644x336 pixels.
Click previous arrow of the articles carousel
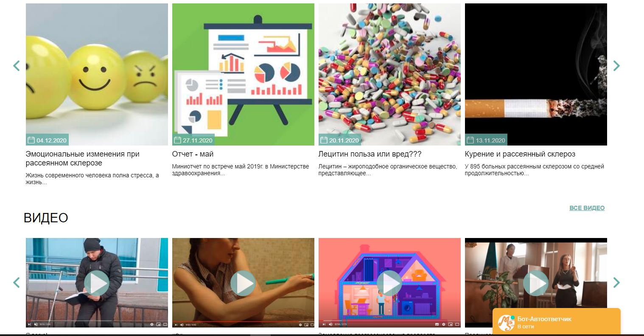point(17,66)
